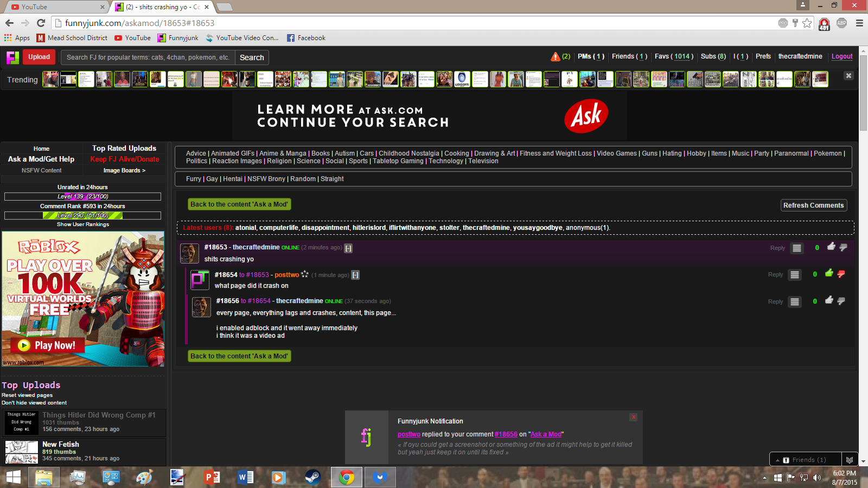Viewport: 868px width, 488px height.
Task: Click the AdBlock extension icon showing 481
Action: point(824,23)
